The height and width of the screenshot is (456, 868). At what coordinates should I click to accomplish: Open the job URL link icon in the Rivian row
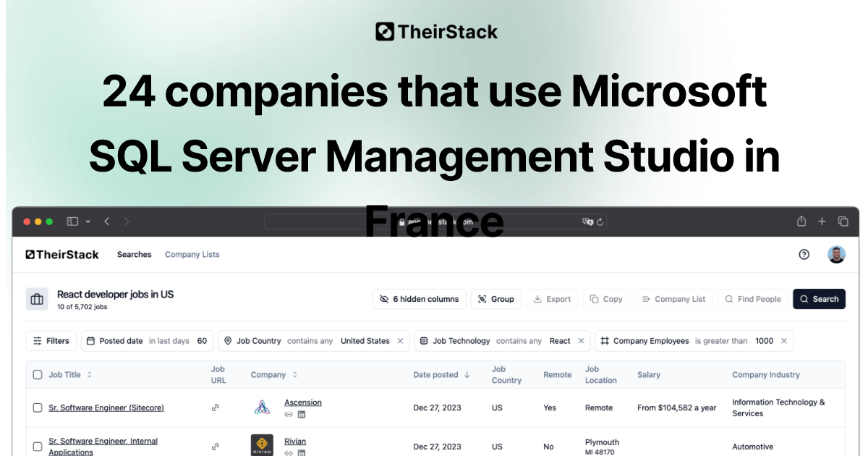coord(215,447)
